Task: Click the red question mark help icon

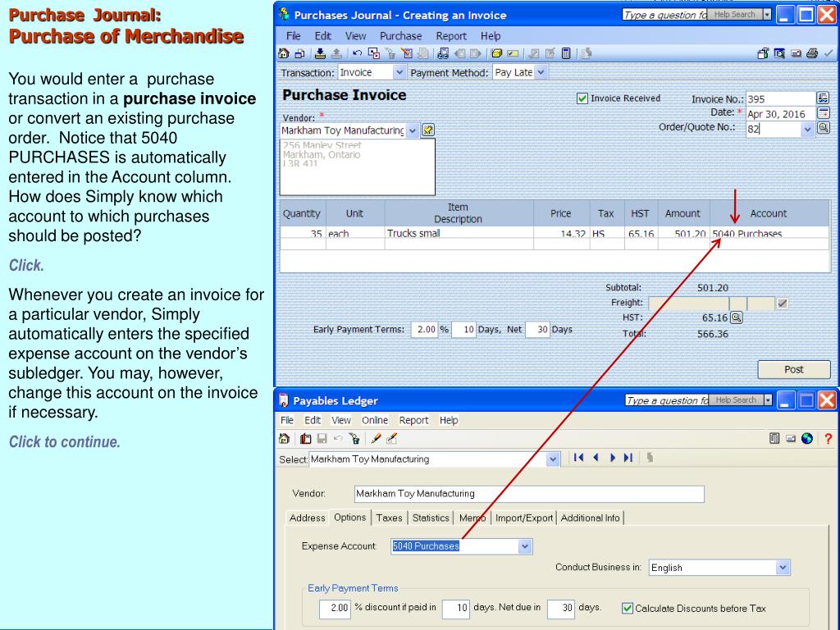Action: pos(829,439)
